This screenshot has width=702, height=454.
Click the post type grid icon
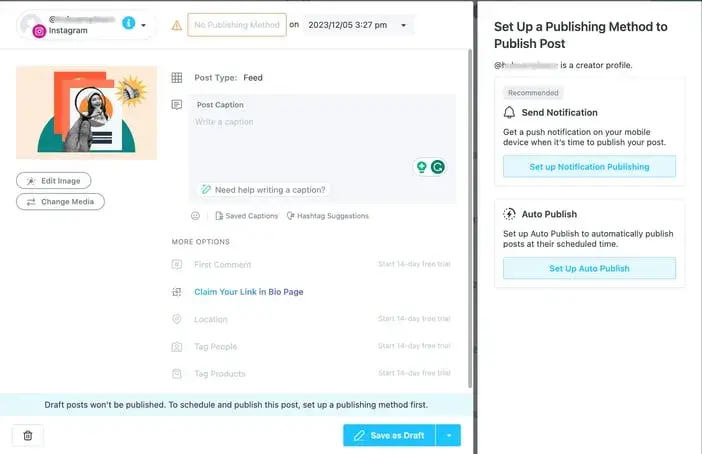(x=177, y=77)
